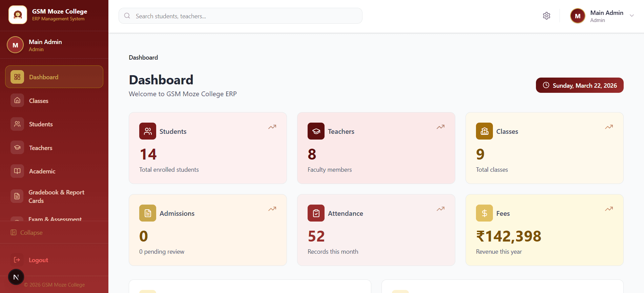Open the Academic book icon
This screenshot has height=293, width=644.
coord(17,171)
